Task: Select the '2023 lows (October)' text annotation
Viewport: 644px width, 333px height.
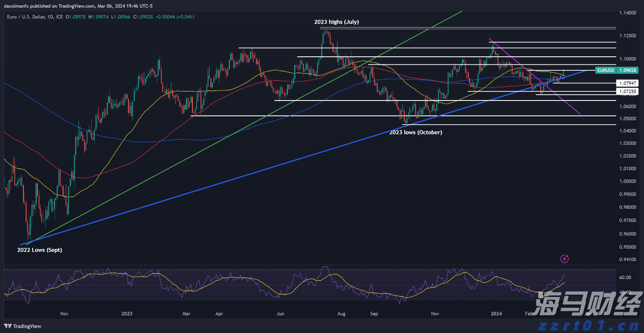Action: coord(416,132)
